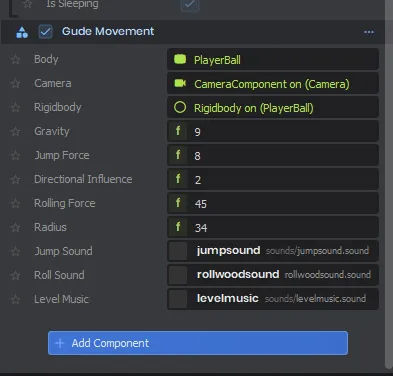The height and width of the screenshot is (376, 393).
Task: Favorite the Rigidbody property star
Action: click(x=15, y=108)
